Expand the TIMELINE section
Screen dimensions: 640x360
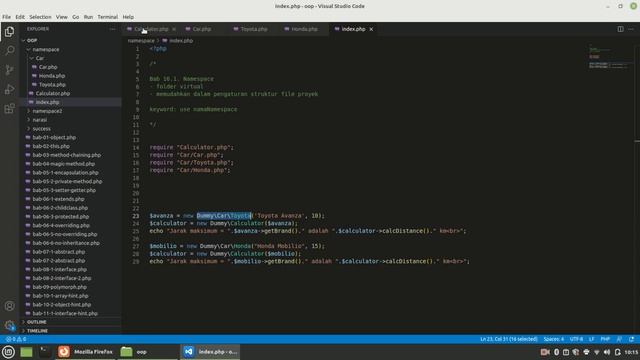(x=70, y=331)
